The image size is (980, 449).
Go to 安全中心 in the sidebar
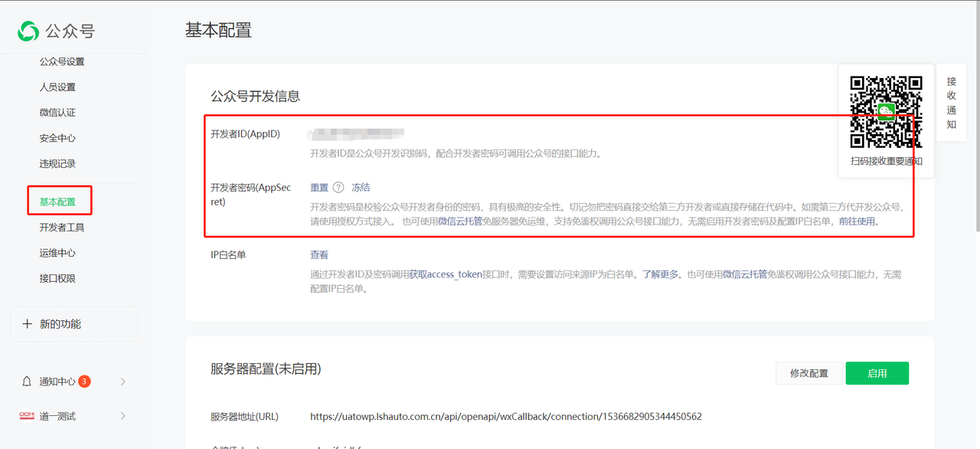[x=57, y=138]
